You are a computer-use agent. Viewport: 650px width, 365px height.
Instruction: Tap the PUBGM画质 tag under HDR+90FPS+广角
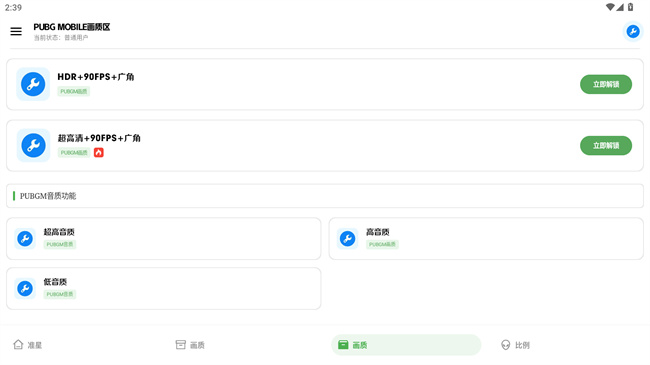[73, 91]
